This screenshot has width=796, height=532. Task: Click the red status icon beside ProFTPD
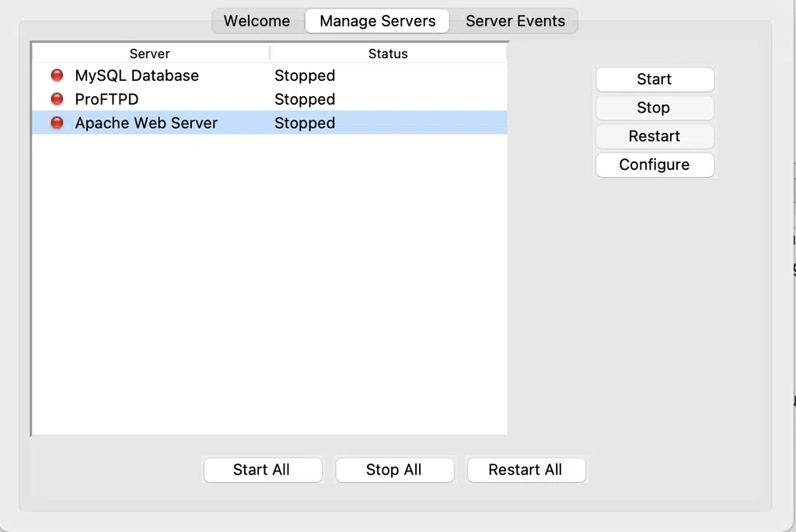pos(57,99)
